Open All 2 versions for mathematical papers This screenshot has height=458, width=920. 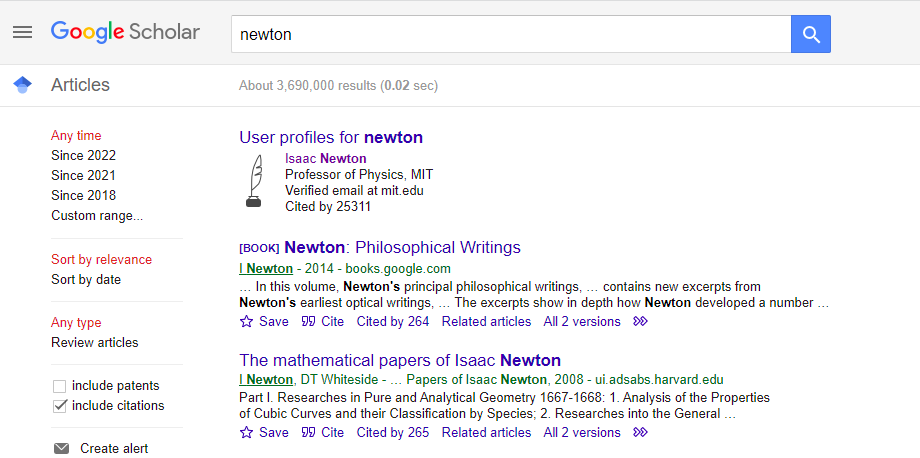(582, 432)
